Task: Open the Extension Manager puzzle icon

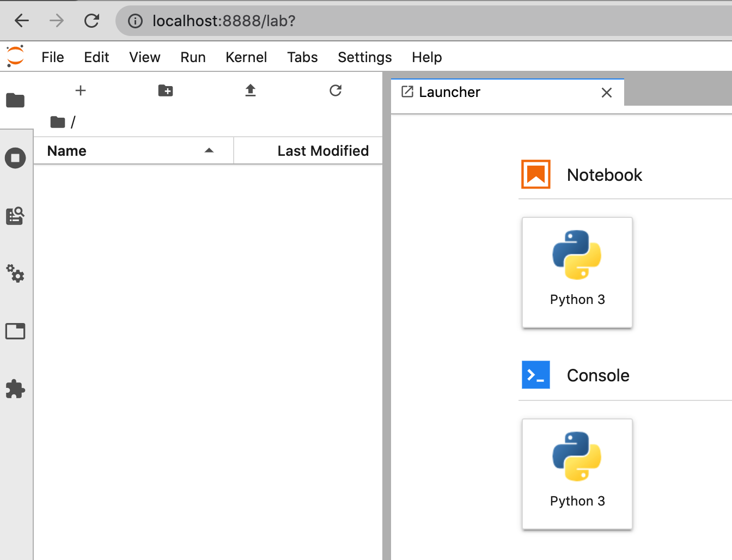Action: coord(15,389)
